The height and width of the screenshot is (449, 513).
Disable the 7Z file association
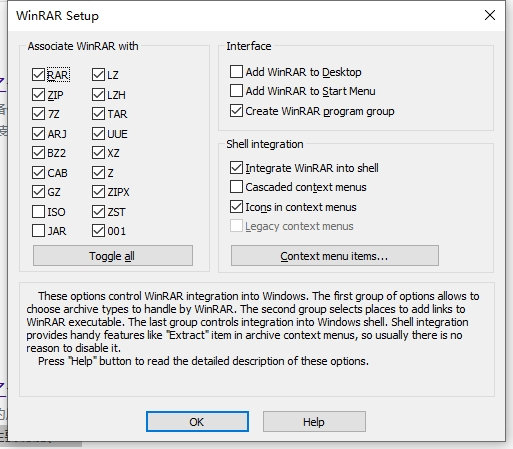38,114
